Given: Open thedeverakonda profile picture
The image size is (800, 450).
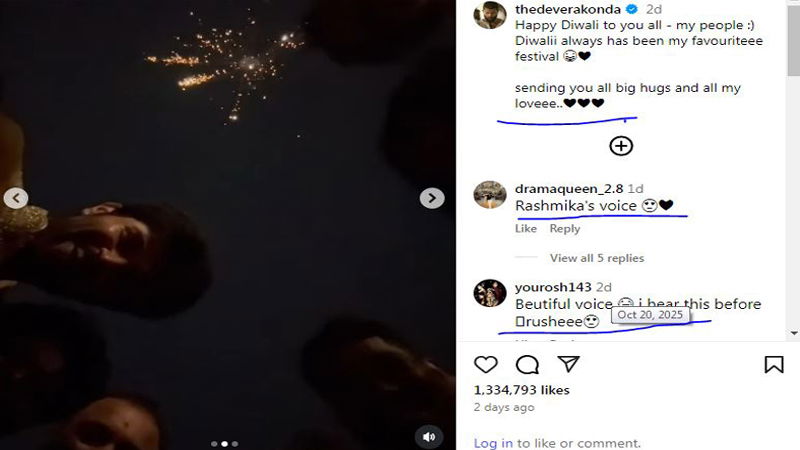Looking at the screenshot, I should [x=490, y=15].
